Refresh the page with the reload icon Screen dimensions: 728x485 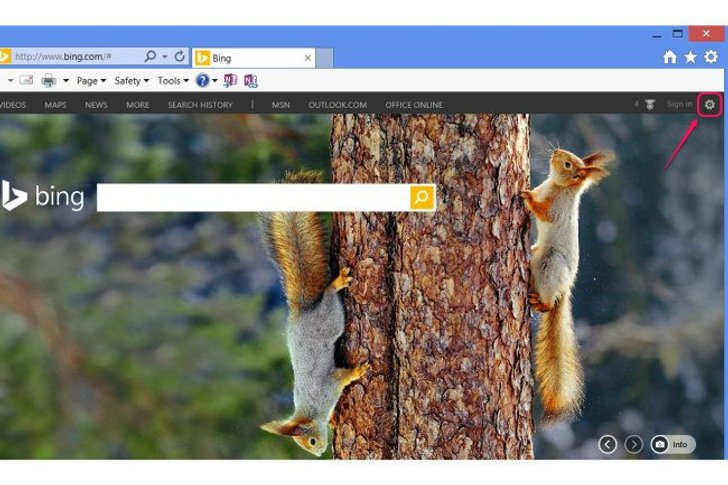coord(180,56)
